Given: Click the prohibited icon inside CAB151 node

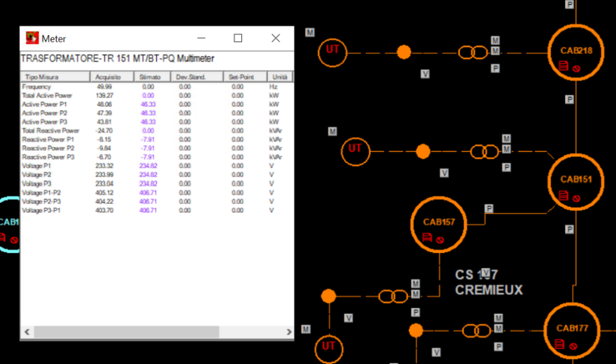Looking at the screenshot, I should 576,197.
